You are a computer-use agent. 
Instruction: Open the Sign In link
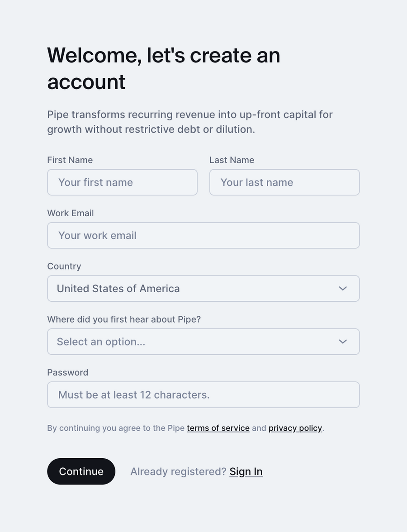click(x=246, y=471)
